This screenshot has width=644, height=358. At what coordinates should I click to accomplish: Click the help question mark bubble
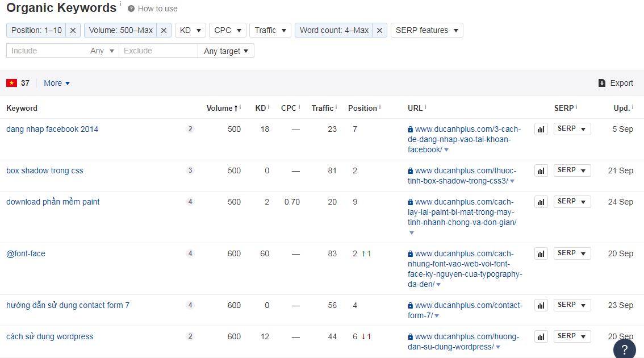(624, 349)
